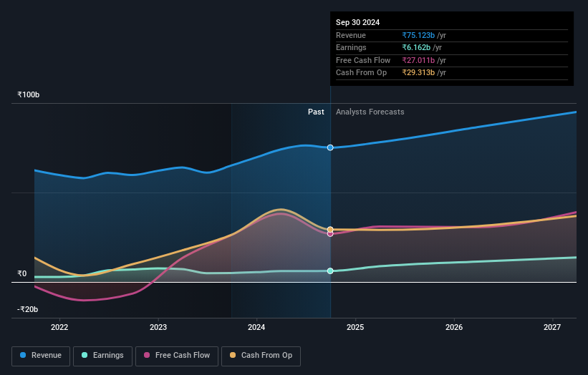Click the Earnings data point marker on the teal line
This screenshot has height=375, width=588.
[330, 271]
